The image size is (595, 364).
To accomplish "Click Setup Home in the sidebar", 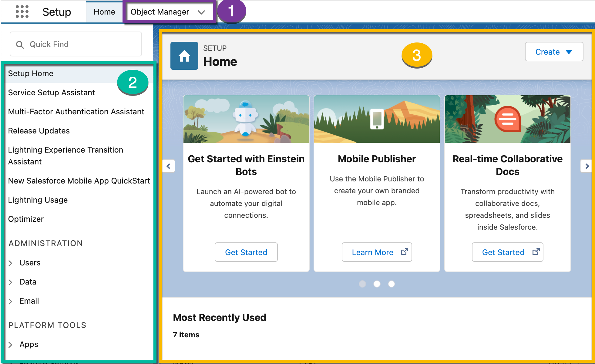I will (31, 73).
